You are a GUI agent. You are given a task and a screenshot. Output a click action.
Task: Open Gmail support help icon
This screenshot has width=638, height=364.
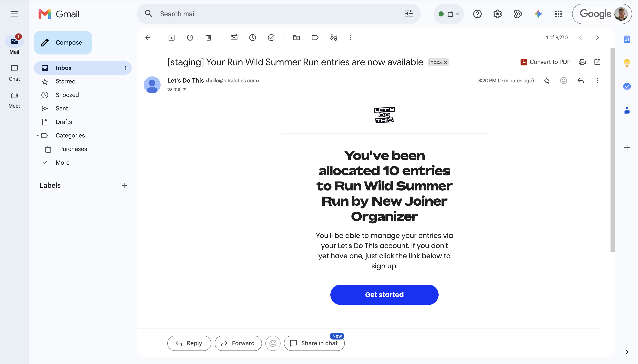coord(477,14)
